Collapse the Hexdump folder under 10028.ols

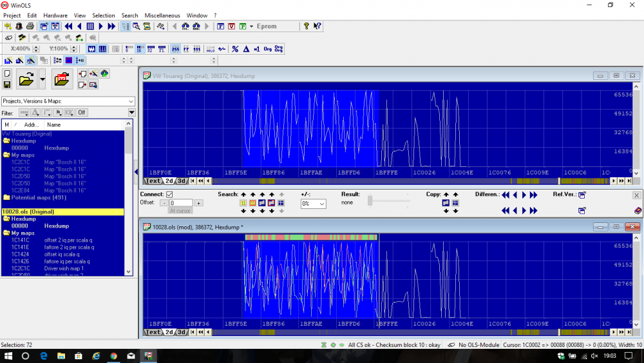pos(6,219)
